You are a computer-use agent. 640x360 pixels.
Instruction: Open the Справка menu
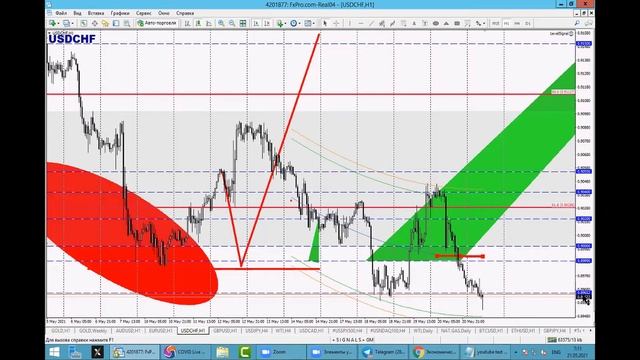(185, 13)
